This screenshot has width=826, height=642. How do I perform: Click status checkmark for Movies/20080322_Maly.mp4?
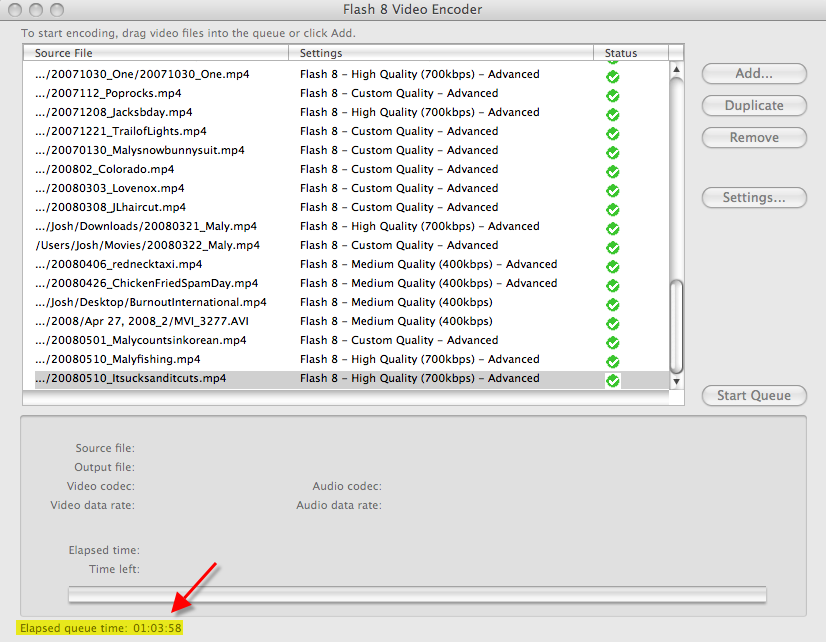[612, 248]
